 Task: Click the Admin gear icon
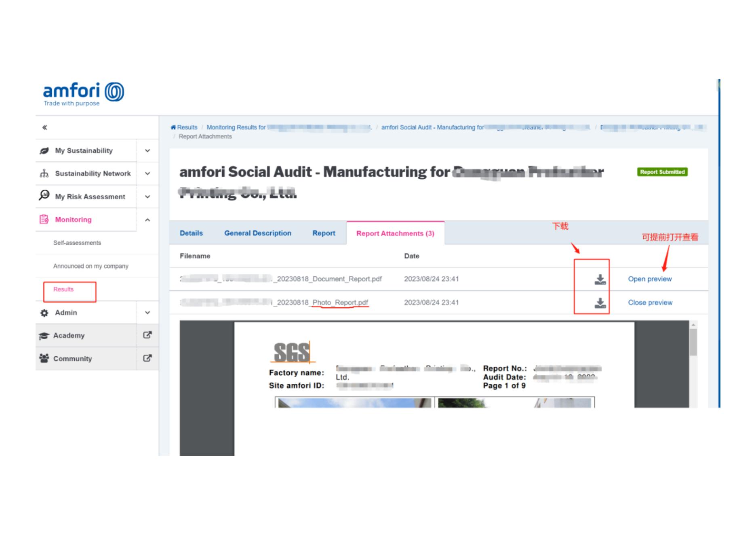tap(44, 313)
